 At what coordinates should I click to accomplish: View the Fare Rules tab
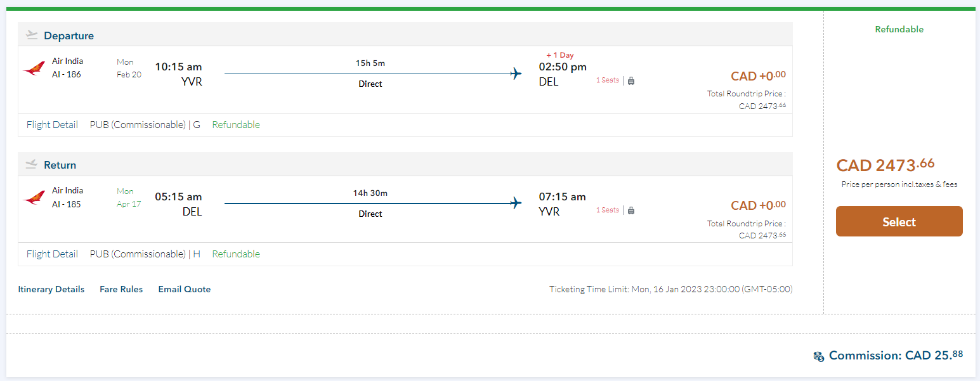[x=121, y=290]
